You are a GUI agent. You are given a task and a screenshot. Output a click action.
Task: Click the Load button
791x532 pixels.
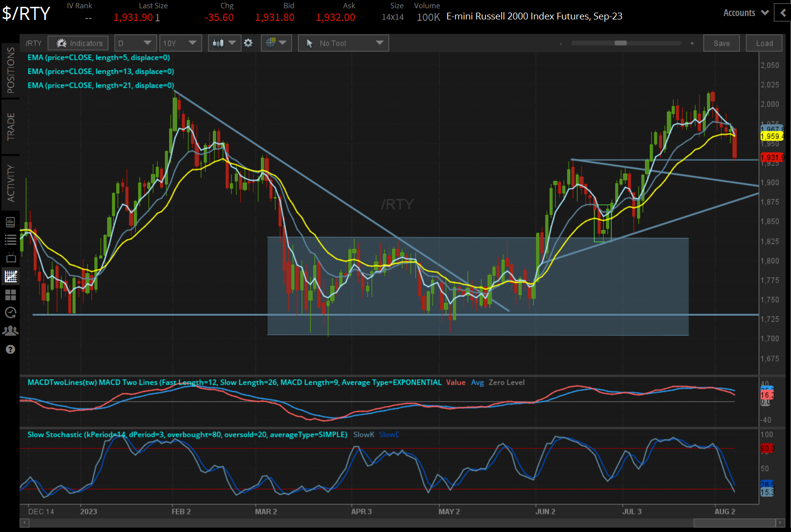coord(764,43)
